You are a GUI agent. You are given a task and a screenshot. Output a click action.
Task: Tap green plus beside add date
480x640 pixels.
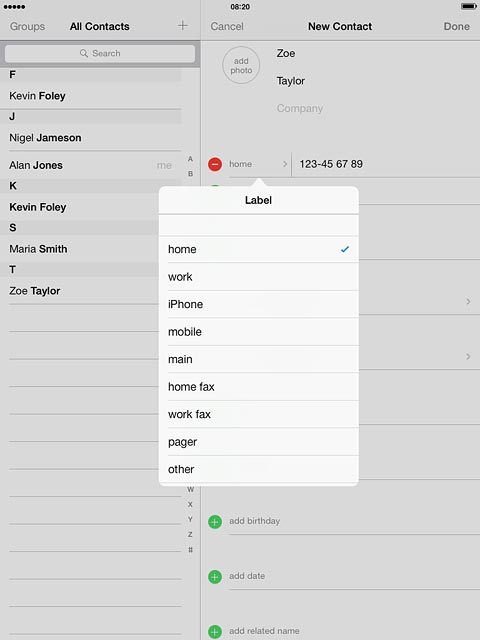pos(215,577)
